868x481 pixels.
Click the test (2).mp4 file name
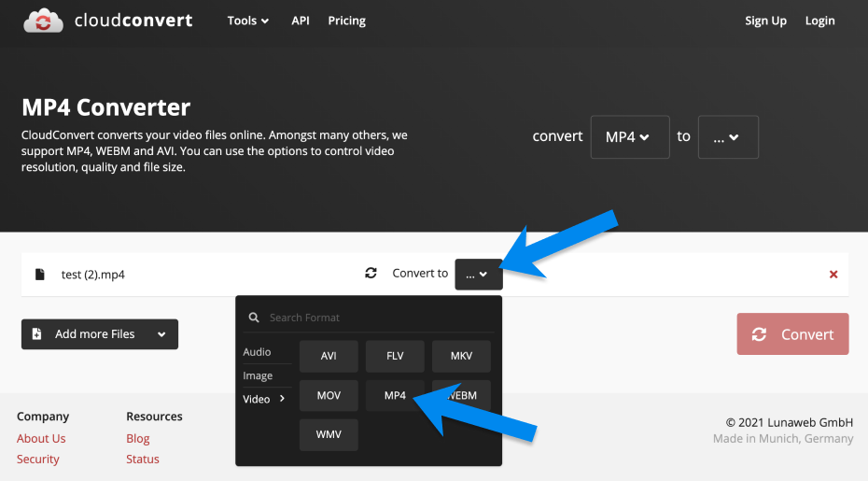93,275
